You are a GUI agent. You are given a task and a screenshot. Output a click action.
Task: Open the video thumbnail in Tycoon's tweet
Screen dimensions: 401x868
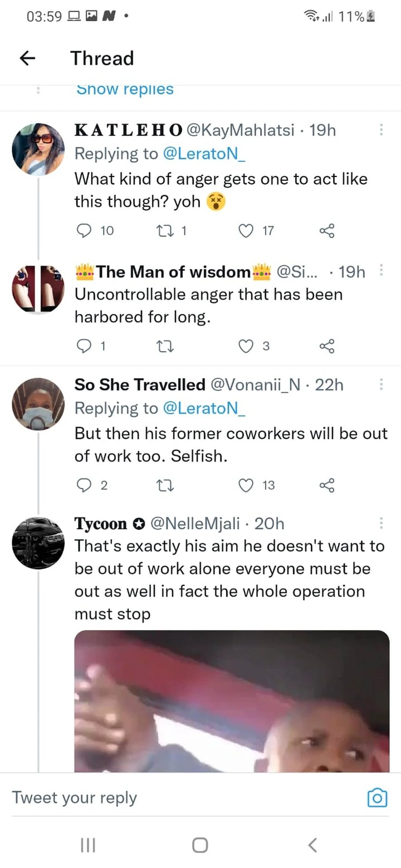pos(232,701)
